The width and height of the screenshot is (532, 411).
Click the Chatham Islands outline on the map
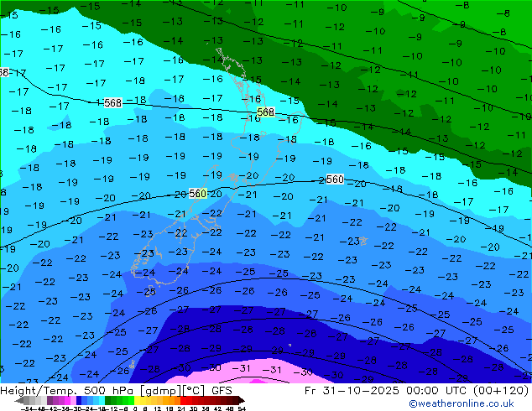point(363,241)
